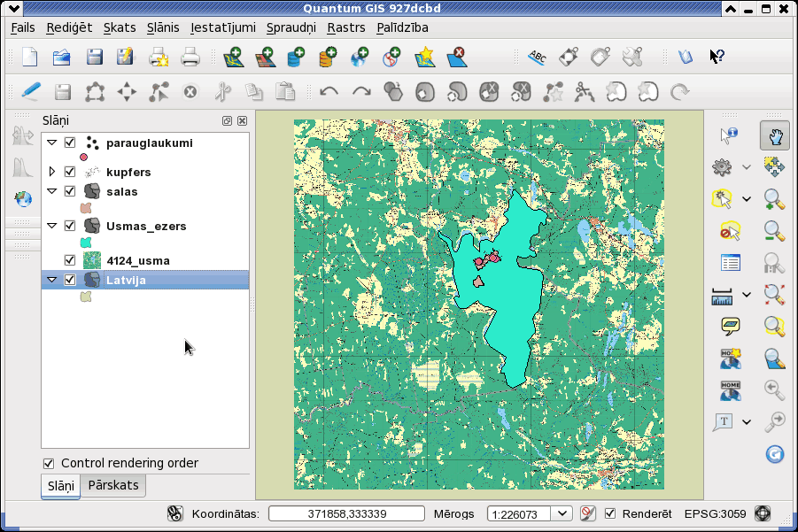Open the Fails menu
The image size is (798, 532).
pos(23,27)
